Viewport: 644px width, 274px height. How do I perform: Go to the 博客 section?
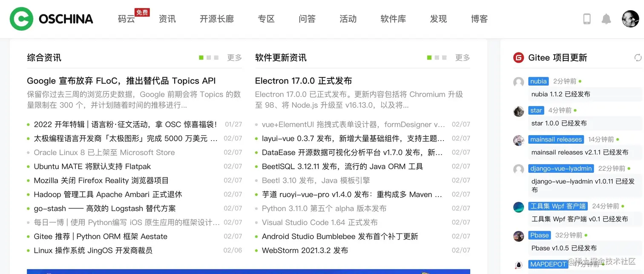(x=479, y=19)
